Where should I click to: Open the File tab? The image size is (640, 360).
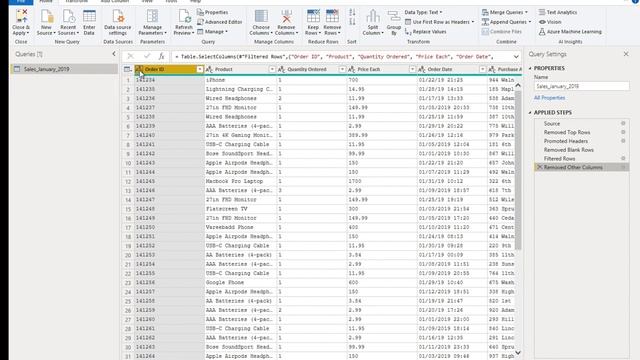pyautogui.click(x=21, y=2)
